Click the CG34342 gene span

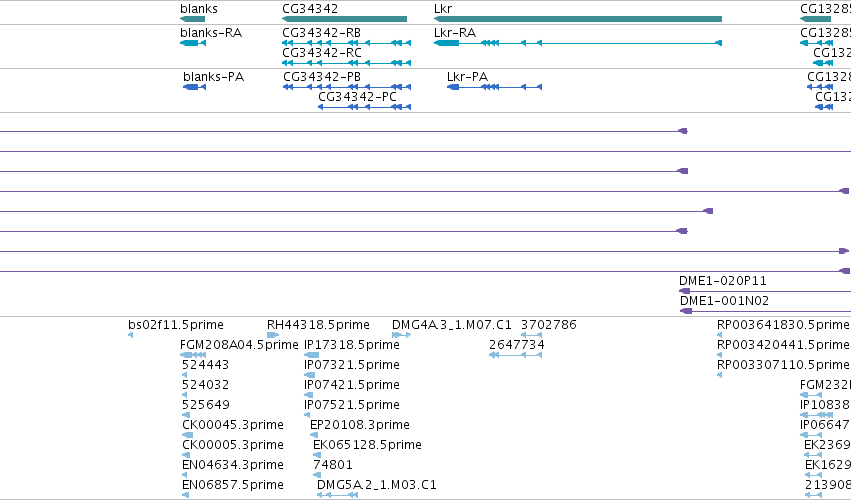click(345, 19)
